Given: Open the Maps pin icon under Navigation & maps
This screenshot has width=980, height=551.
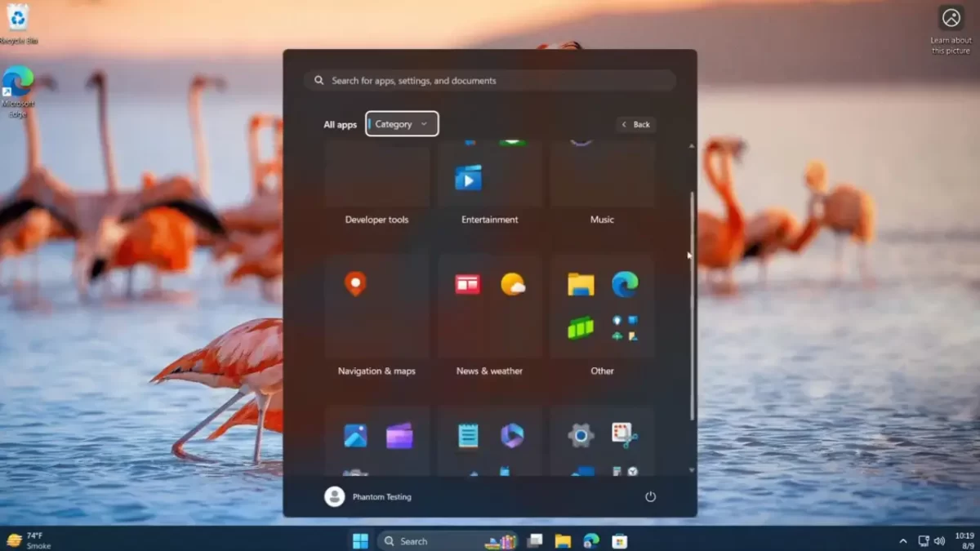Looking at the screenshot, I should coord(355,285).
